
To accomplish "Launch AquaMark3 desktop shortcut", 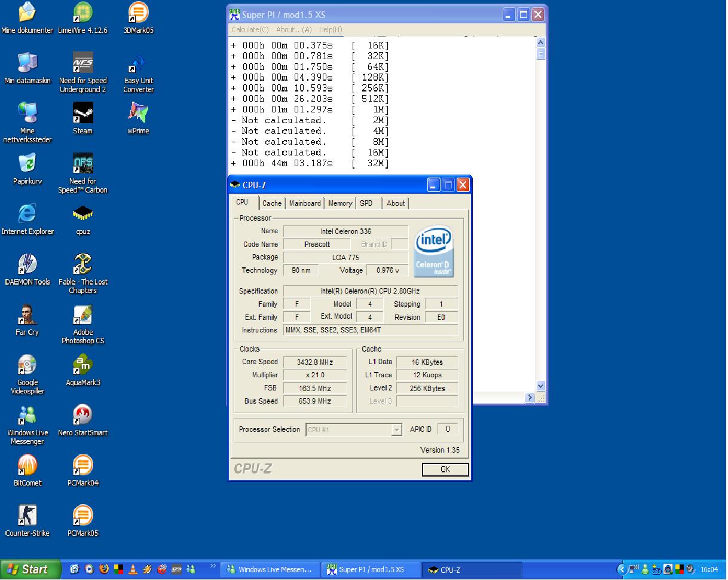I will 82,370.
